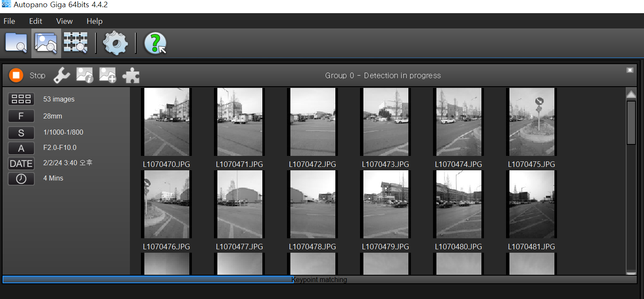The width and height of the screenshot is (644, 299).
Task: Open the settings gear in toolbar
Action: (115, 43)
